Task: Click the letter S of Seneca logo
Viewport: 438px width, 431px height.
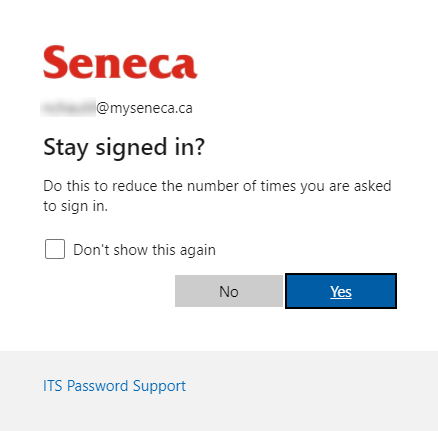Action: tap(54, 62)
